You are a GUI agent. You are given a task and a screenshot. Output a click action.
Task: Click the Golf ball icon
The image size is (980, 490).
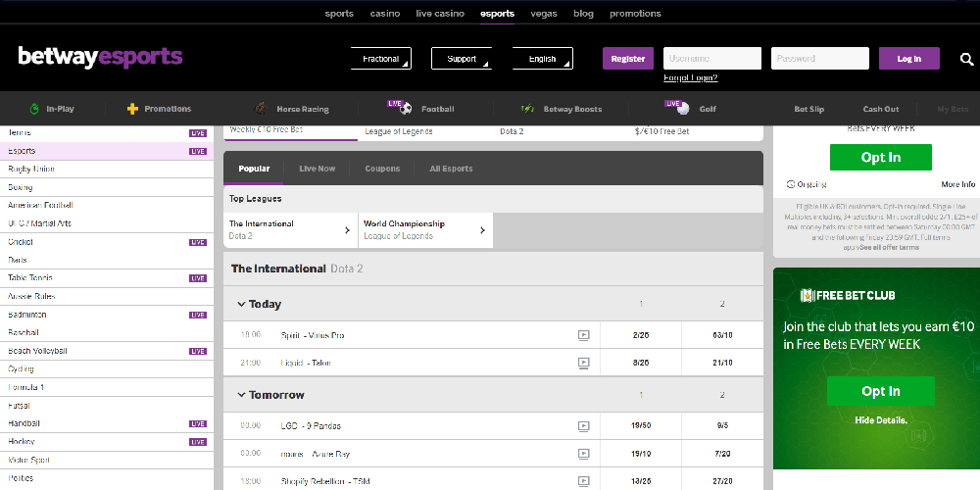(682, 109)
